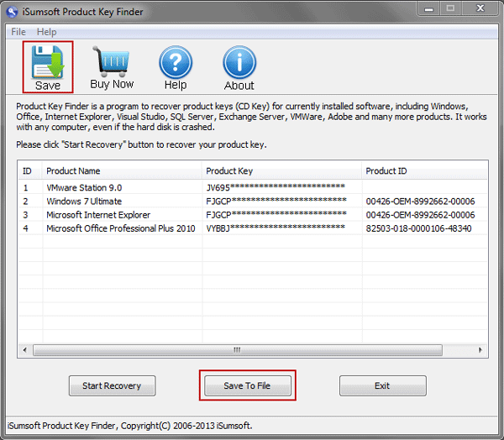Open the Buy Now shopping cart icon

point(112,67)
